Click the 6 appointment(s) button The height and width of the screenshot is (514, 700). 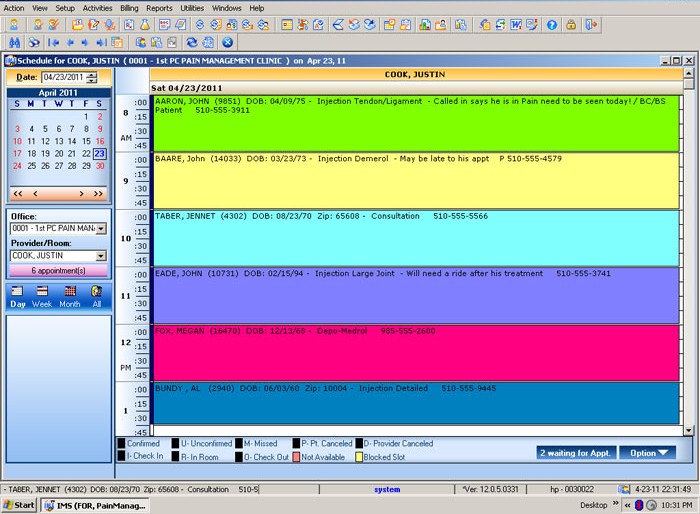(x=57, y=270)
